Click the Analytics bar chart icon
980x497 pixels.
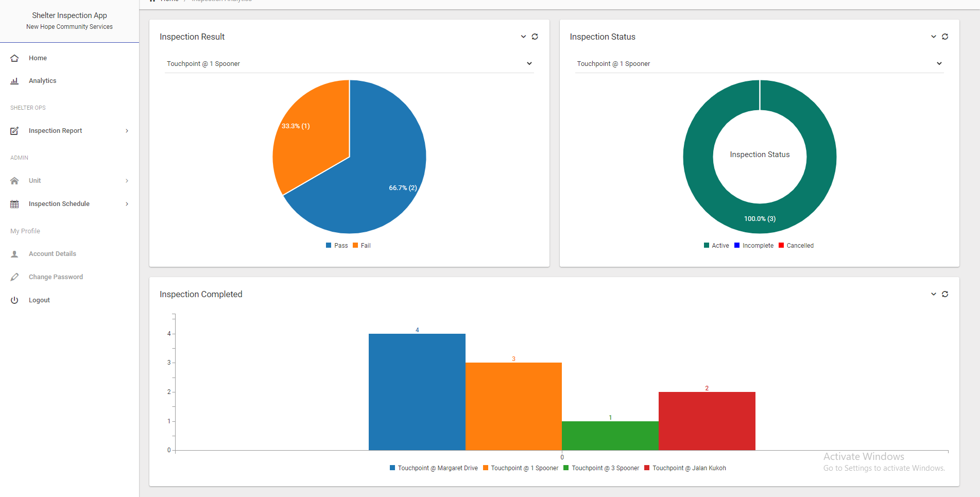pos(14,81)
